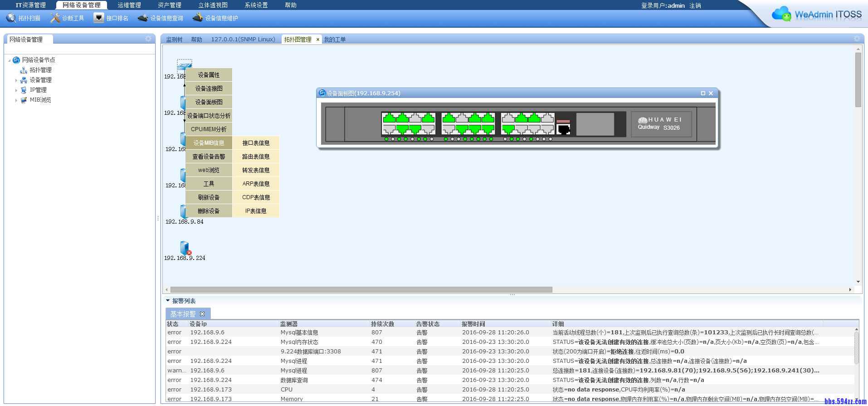Click device info maintenance icon

(x=198, y=18)
